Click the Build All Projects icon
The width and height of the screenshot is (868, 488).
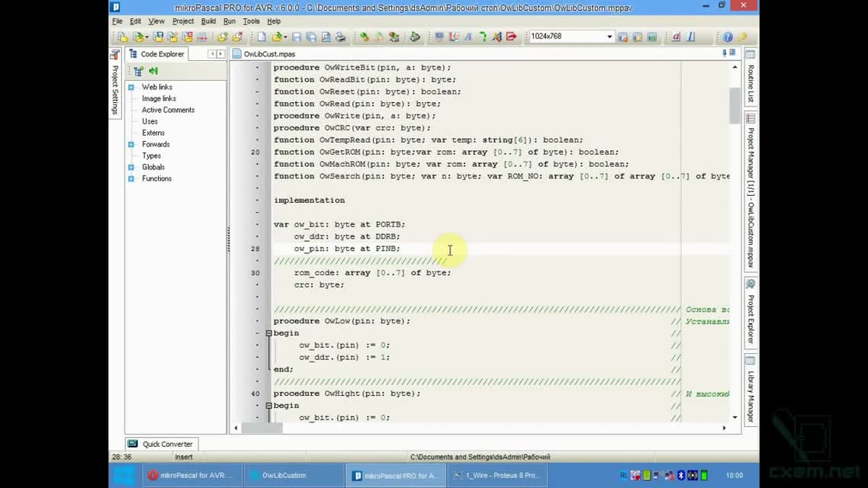[x=379, y=37]
